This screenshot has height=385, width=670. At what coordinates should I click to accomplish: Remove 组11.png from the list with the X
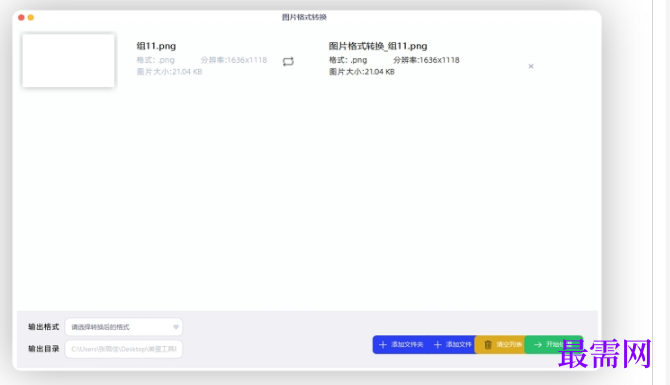(531, 66)
